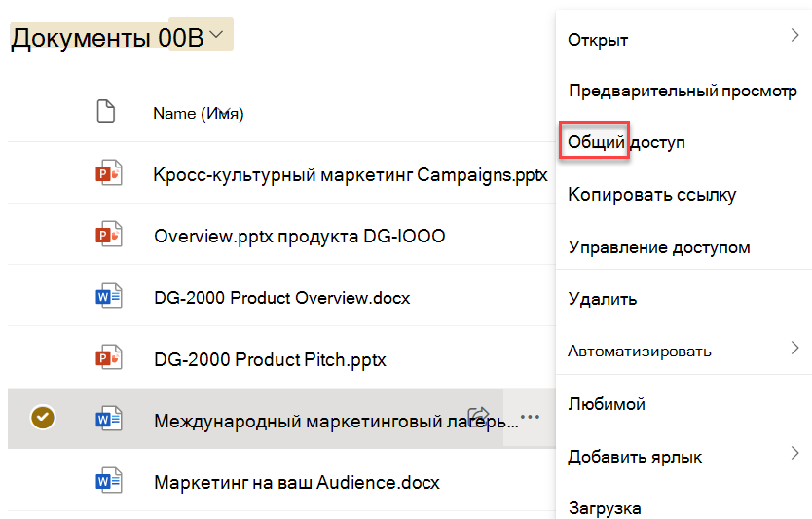Uncheck the selected Международный маркетинговый лагерь row
Screen dimensions: 812x519
coord(43,417)
